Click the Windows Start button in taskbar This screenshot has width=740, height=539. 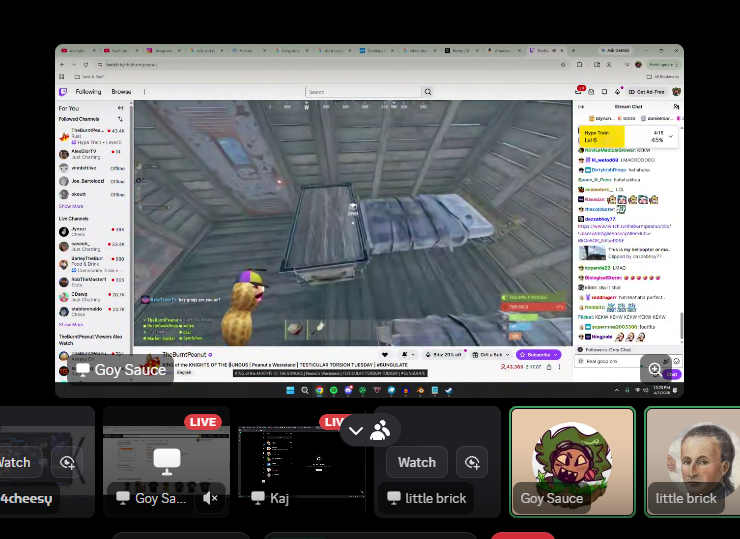point(290,390)
